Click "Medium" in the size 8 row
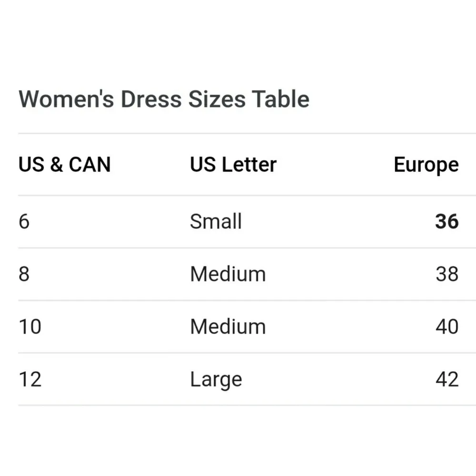The width and height of the screenshot is (476, 476). 228,274
